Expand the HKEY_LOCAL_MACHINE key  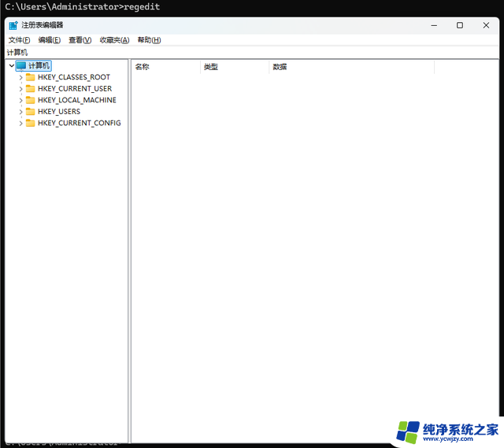[21, 100]
